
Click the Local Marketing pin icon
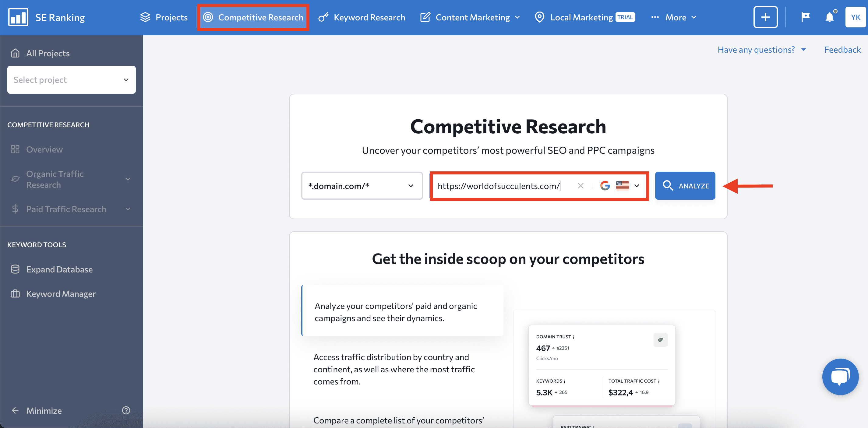click(539, 17)
